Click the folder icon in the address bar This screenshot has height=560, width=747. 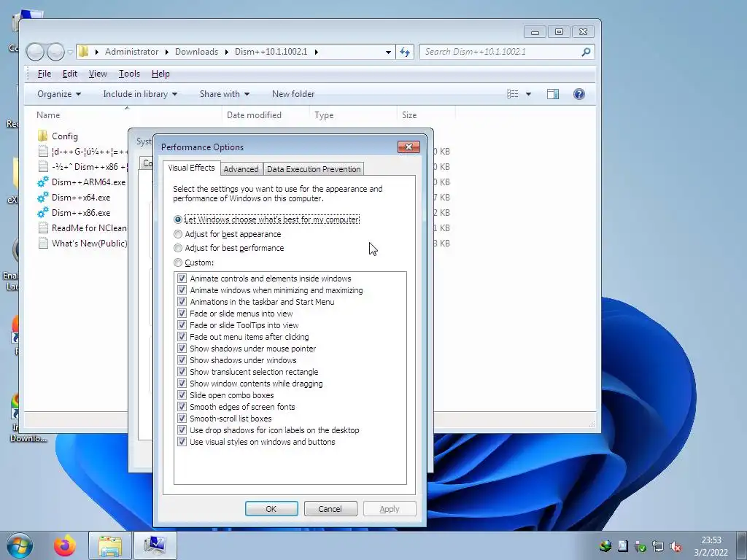tap(84, 52)
